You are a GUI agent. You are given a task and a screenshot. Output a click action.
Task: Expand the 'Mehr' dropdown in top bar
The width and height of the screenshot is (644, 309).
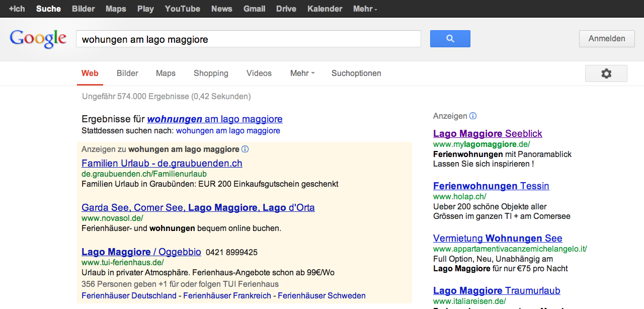pyautogui.click(x=365, y=9)
